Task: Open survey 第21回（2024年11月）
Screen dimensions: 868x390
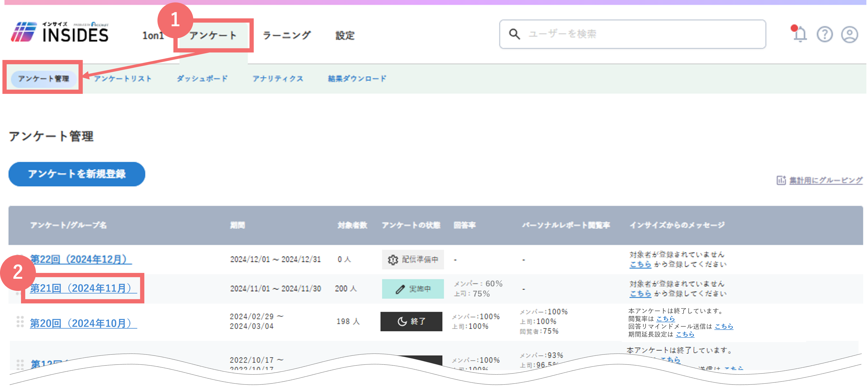Action: coord(84,288)
